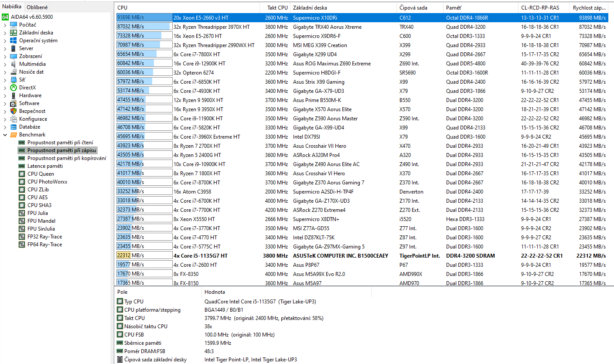Viewport: 614px width, 364px height.
Task: Click the AIDA64 v6.60.5900 root icon
Action: 5,17
